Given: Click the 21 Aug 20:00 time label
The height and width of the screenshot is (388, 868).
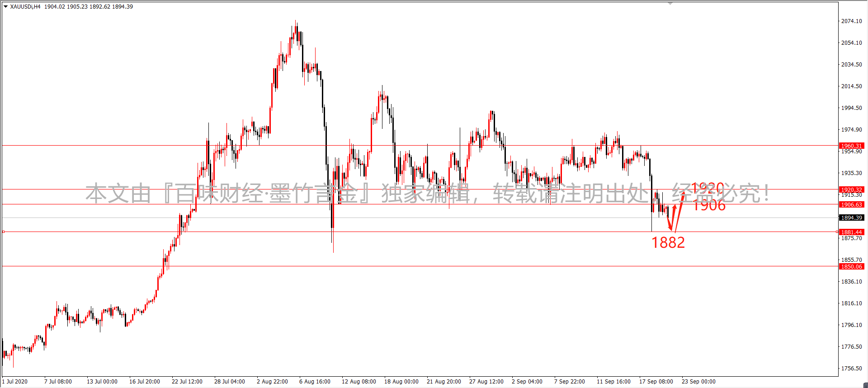Looking at the screenshot, I should [444, 382].
